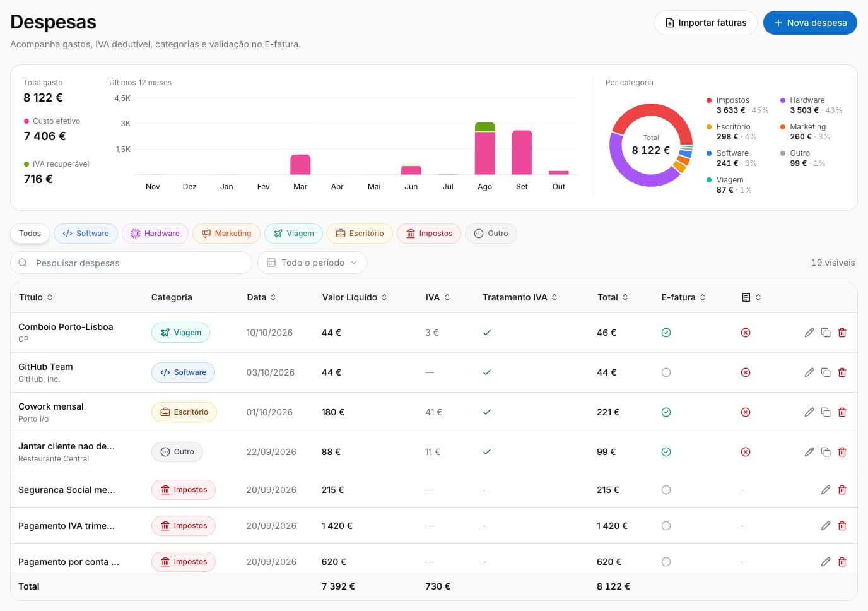This screenshot has width=868, height=611.
Task: Sort table by E-fatura column
Action: (684, 297)
